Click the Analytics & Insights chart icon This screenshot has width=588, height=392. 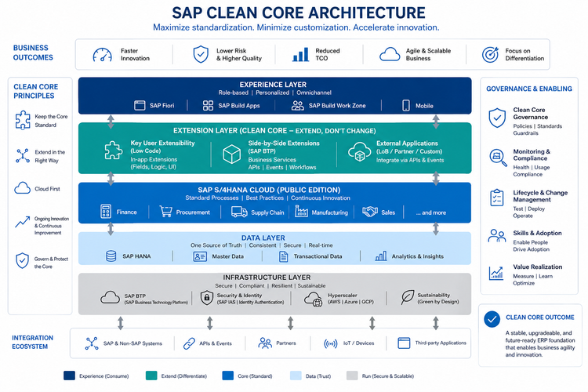click(381, 256)
